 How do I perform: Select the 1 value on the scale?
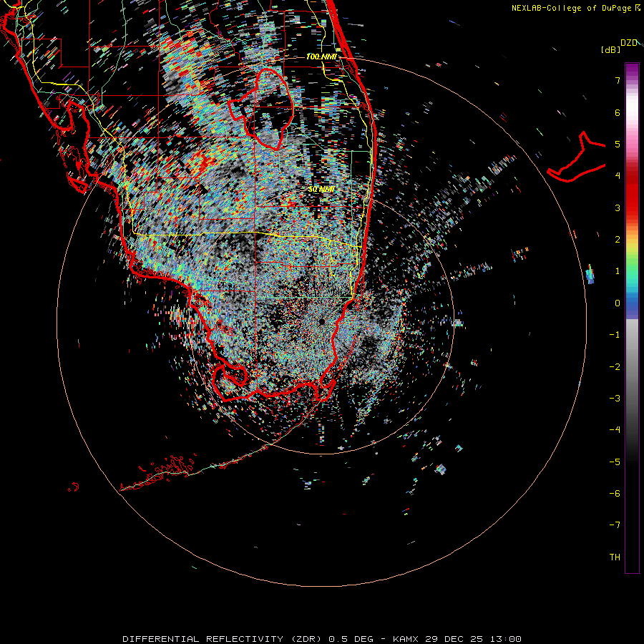618,271
